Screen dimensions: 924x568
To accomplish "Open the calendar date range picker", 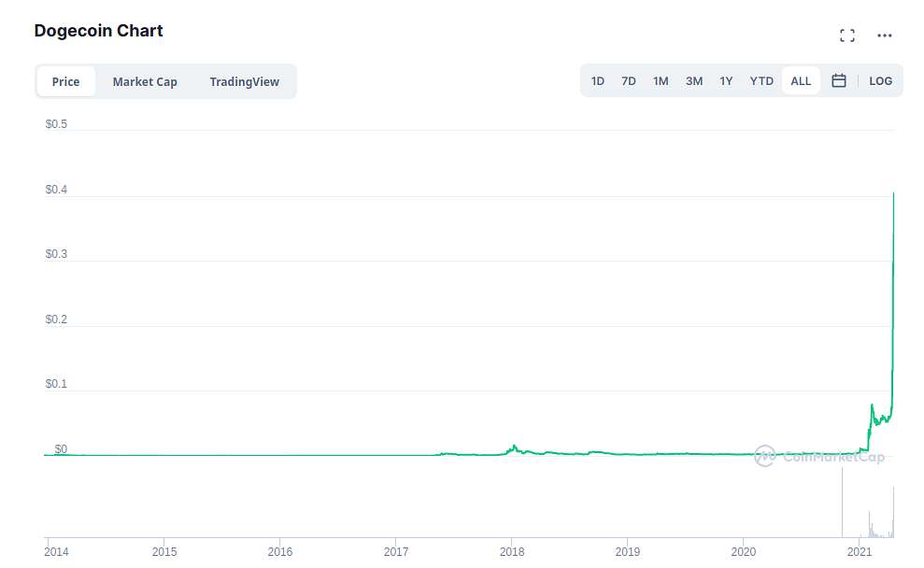I will click(x=839, y=80).
